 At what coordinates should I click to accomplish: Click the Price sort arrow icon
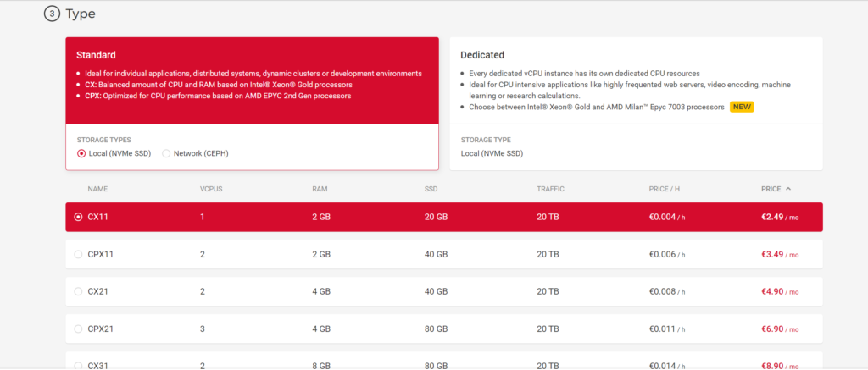point(789,189)
